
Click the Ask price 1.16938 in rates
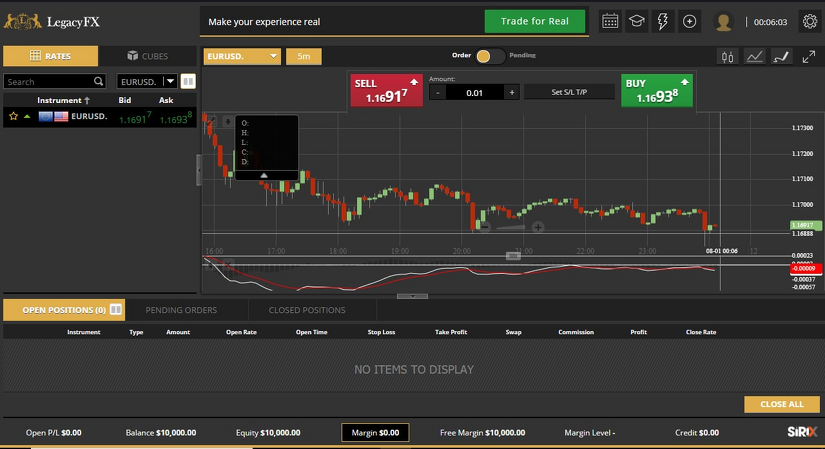(x=175, y=118)
